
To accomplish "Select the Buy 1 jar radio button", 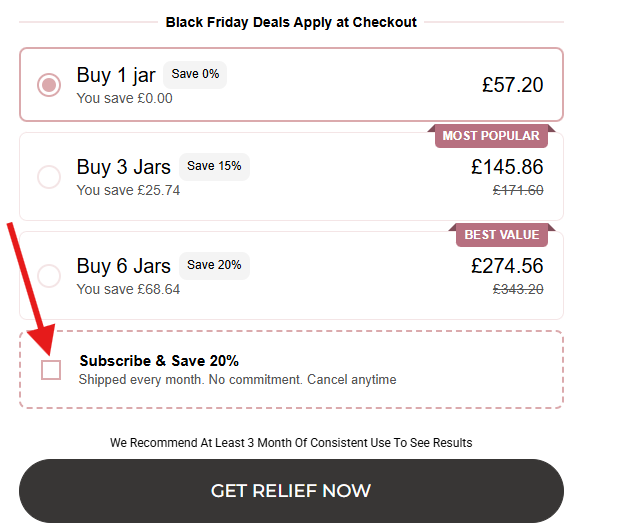I will point(49,85).
